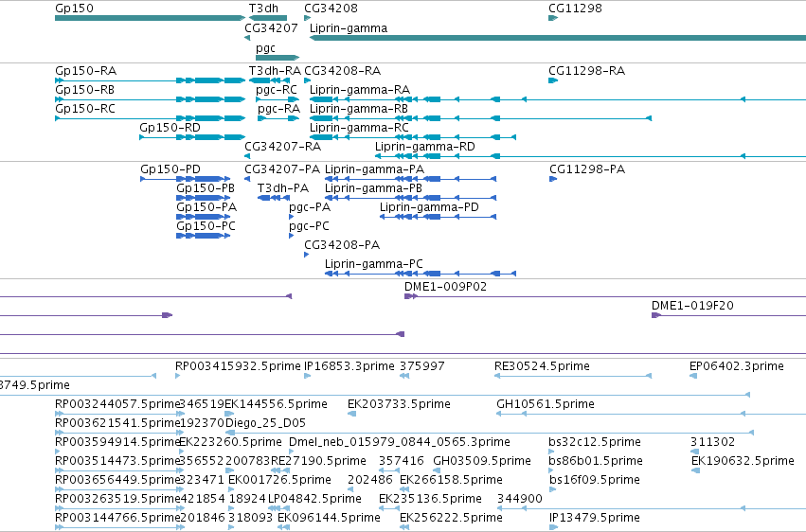This screenshot has width=806, height=532.
Task: Click the 375997 feature
Action: (x=404, y=376)
